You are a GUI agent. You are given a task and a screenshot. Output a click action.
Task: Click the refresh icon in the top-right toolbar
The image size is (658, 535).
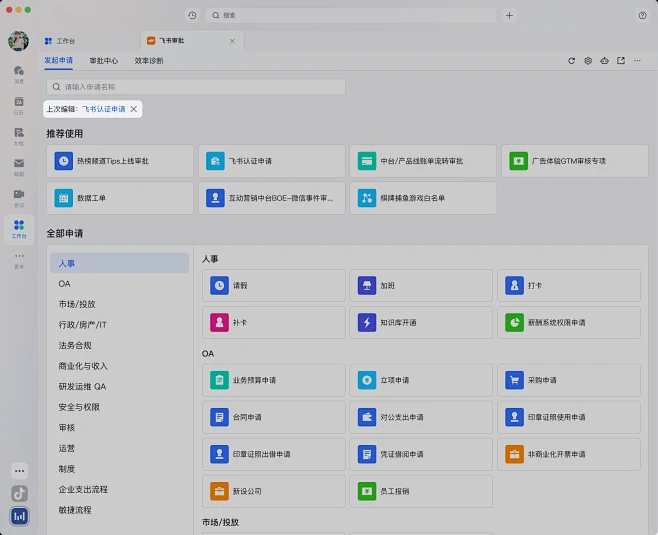[572, 61]
